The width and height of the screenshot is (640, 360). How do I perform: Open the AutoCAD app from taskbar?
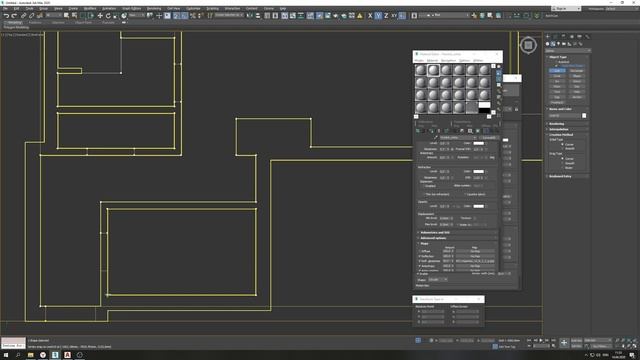67,355
